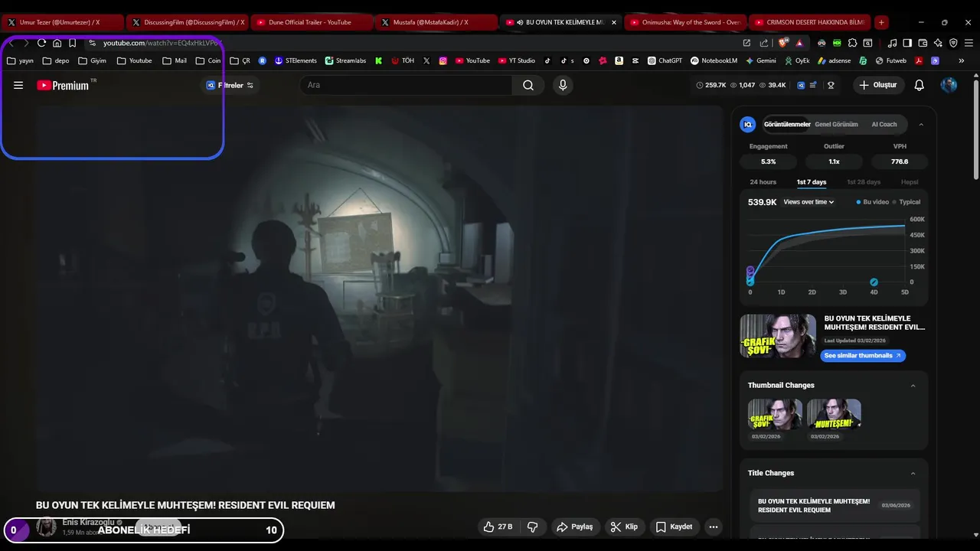
Task: Open the YouTube hamburger guide menu
Action: pyautogui.click(x=18, y=85)
